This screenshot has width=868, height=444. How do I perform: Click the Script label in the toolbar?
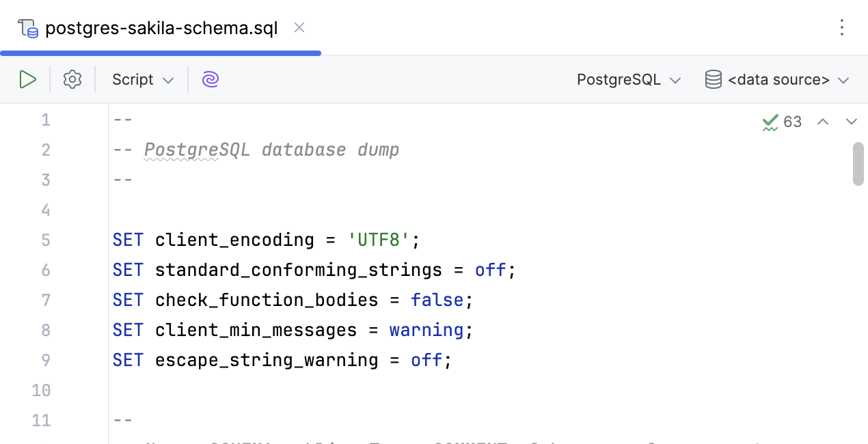132,79
